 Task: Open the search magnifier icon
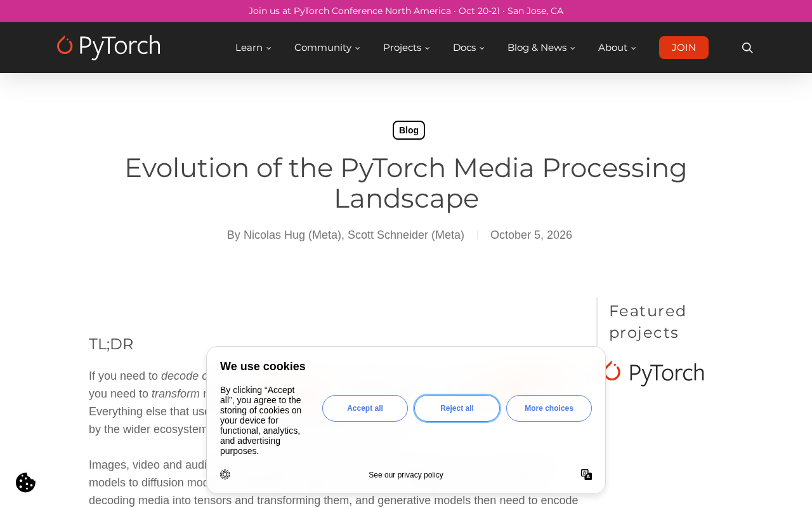747,48
